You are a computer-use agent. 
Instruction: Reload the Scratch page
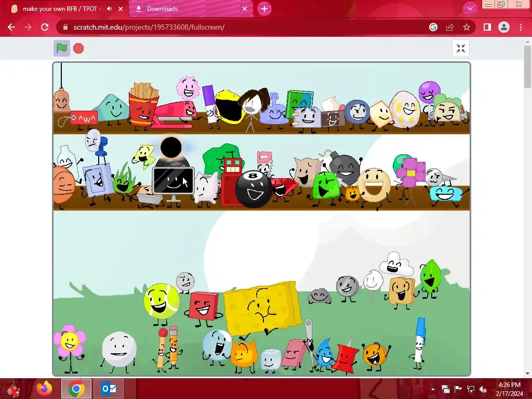45,27
